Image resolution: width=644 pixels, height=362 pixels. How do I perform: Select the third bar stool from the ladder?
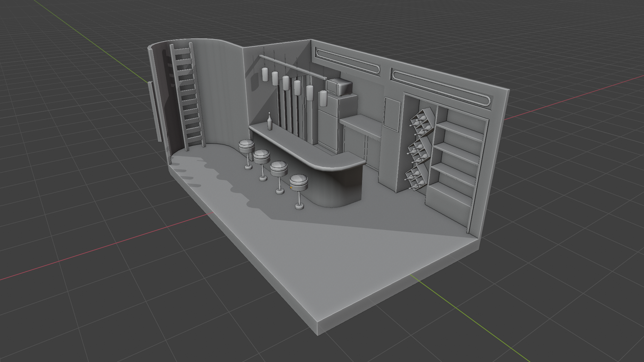coord(279,169)
